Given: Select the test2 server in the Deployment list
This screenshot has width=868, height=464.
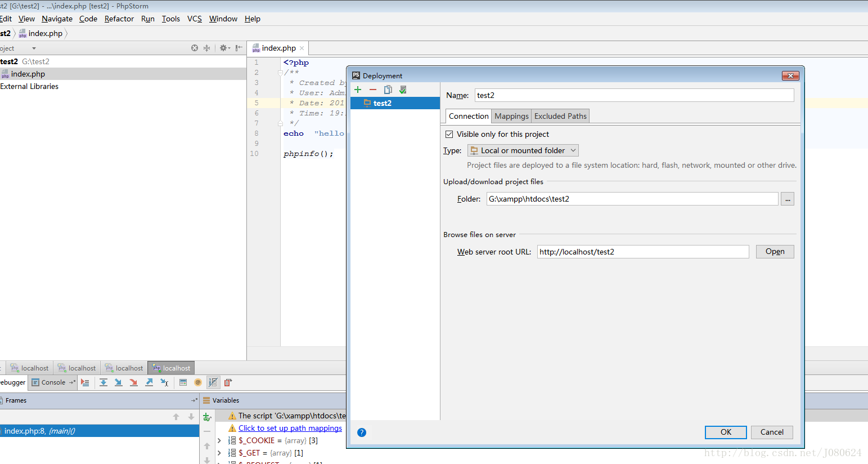Looking at the screenshot, I should tap(395, 103).
